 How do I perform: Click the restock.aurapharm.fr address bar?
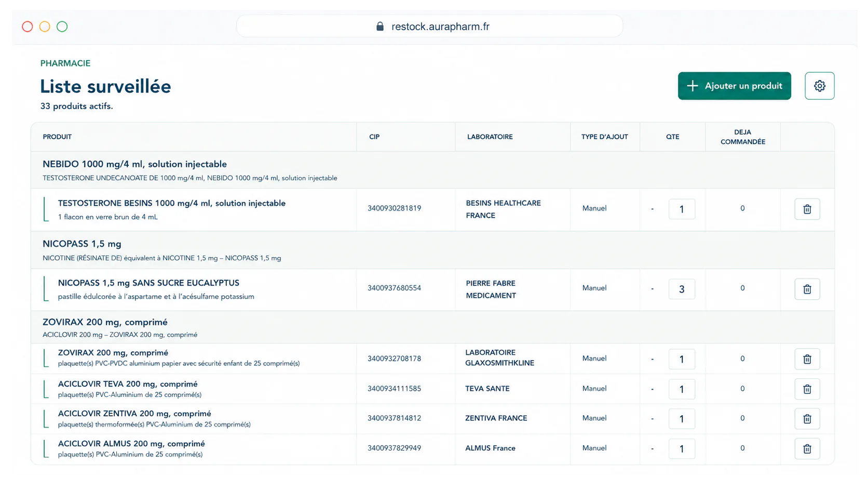click(430, 26)
